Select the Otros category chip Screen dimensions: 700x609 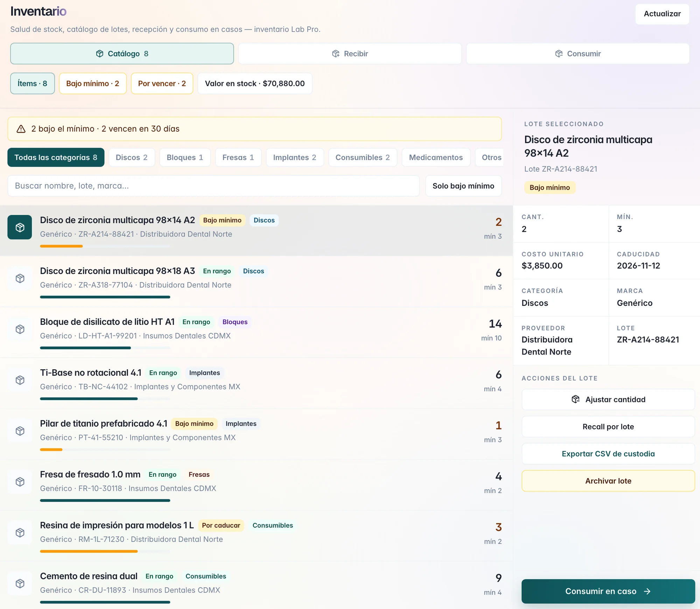pyautogui.click(x=490, y=157)
